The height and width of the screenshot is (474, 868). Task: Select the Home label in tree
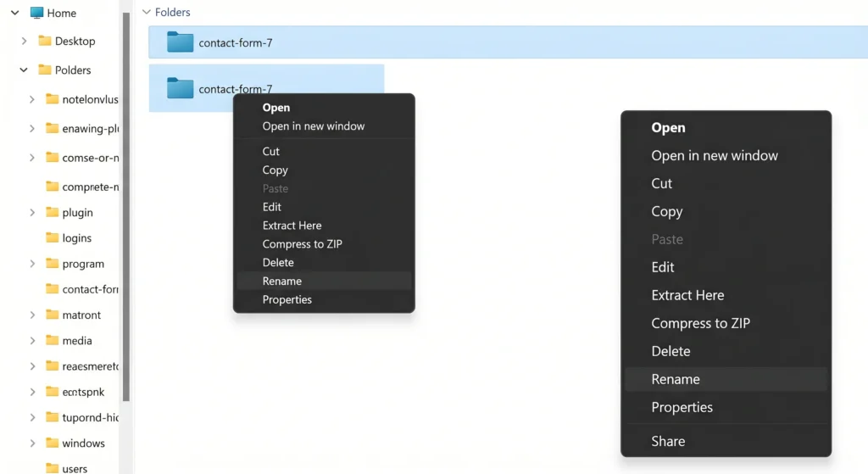pyautogui.click(x=61, y=14)
